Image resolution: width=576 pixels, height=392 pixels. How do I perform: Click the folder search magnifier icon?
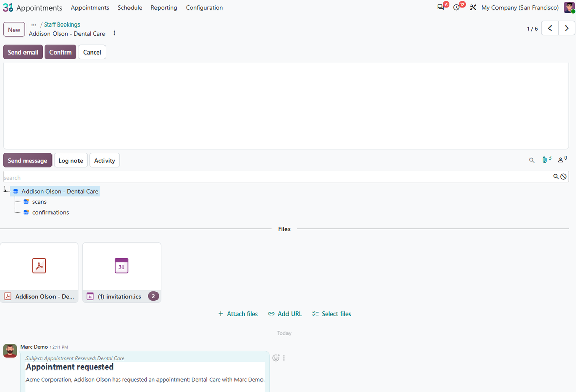coord(556,177)
